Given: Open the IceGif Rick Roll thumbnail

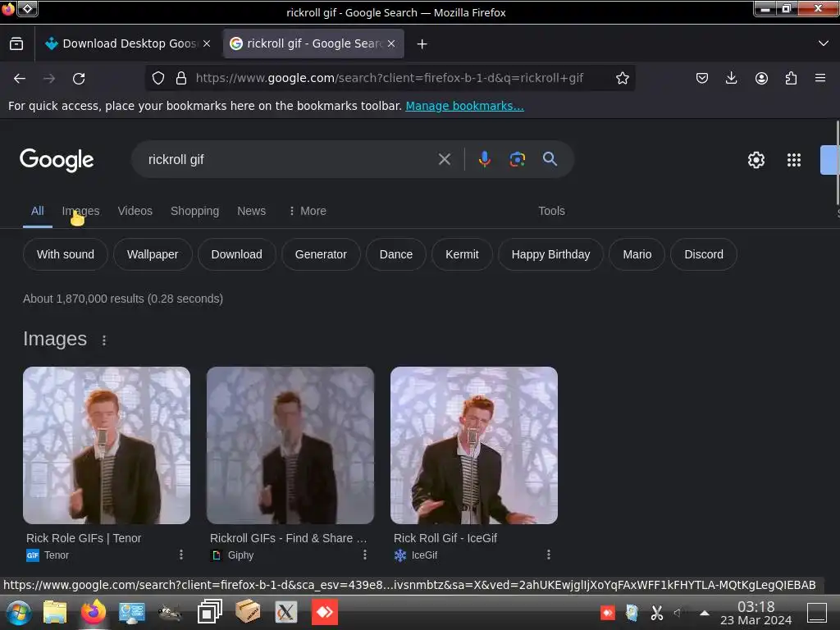Looking at the screenshot, I should point(474,445).
